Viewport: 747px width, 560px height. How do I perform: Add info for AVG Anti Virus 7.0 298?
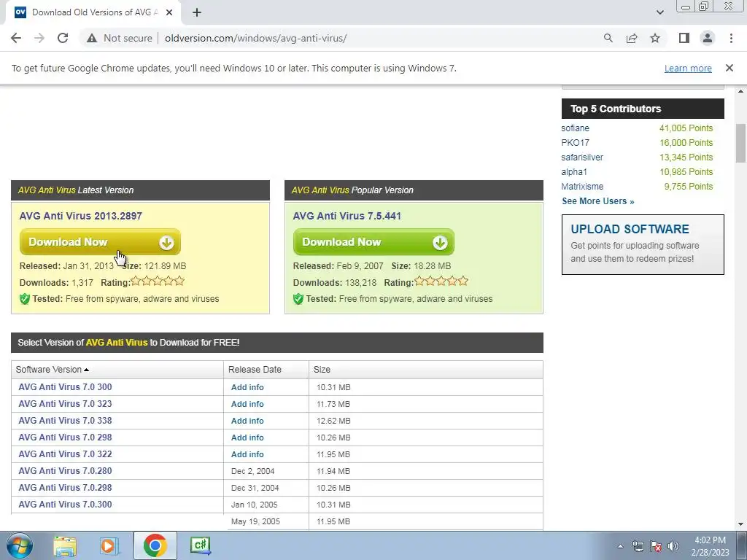pos(247,437)
